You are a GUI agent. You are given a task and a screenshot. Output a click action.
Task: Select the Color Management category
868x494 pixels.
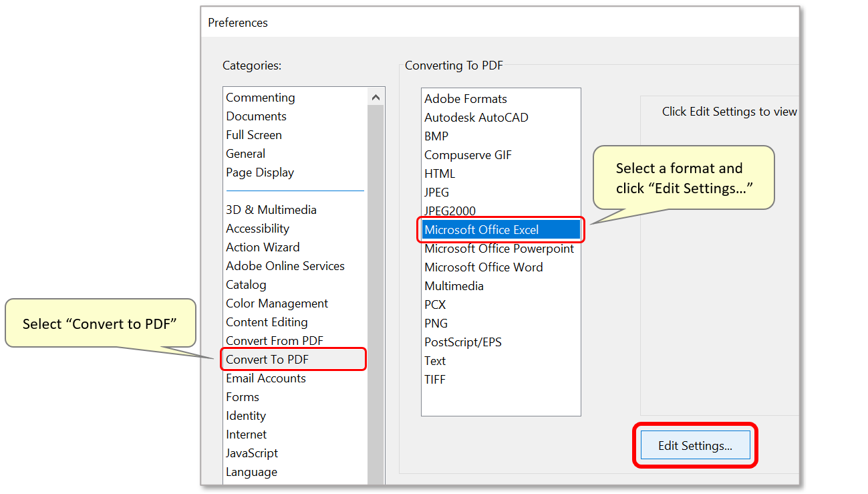pyautogui.click(x=276, y=303)
